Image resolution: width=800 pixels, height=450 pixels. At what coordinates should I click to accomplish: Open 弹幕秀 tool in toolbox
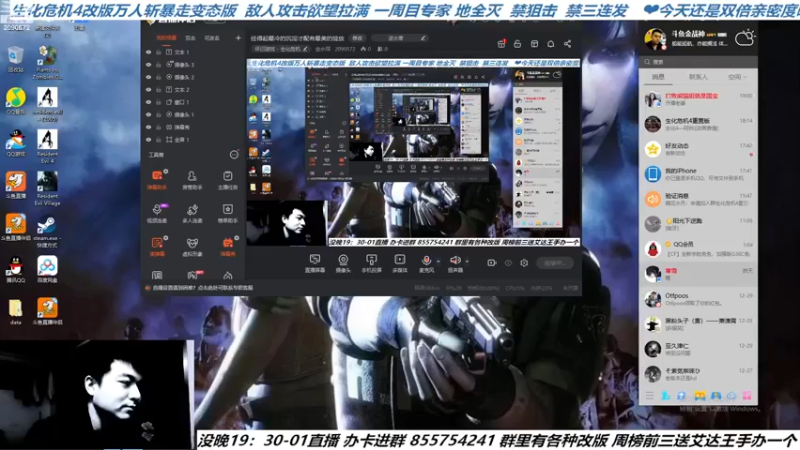228,246
